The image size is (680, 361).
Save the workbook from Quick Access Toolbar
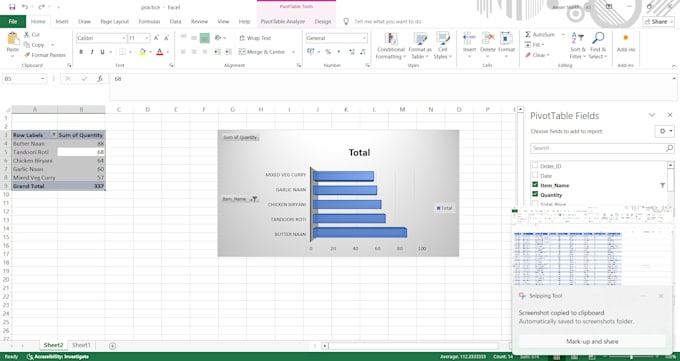[12, 7]
